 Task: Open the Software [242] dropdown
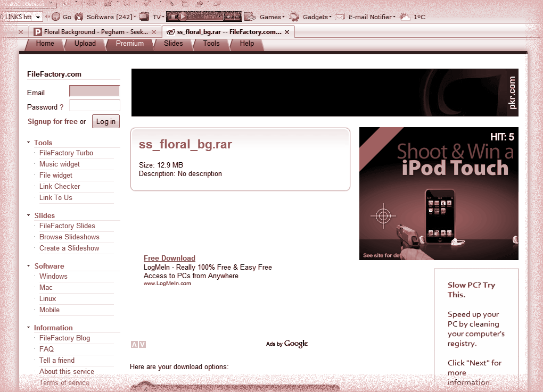[135, 17]
